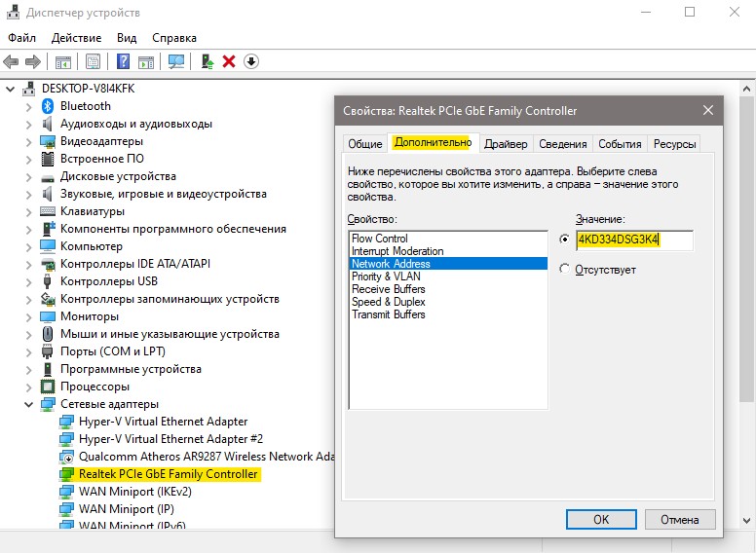Click the Контроллеры USB plug icon
Viewport: 756px width, 553px height.
(47, 281)
